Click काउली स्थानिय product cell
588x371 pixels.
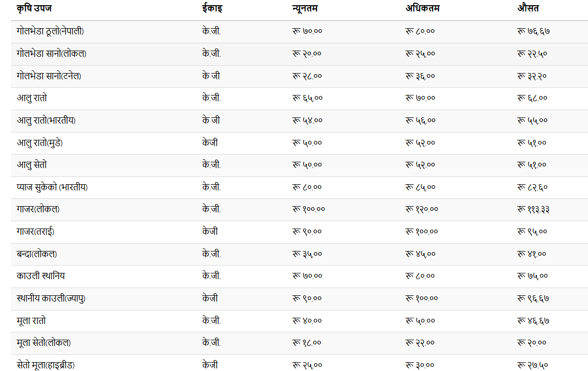[41, 276]
